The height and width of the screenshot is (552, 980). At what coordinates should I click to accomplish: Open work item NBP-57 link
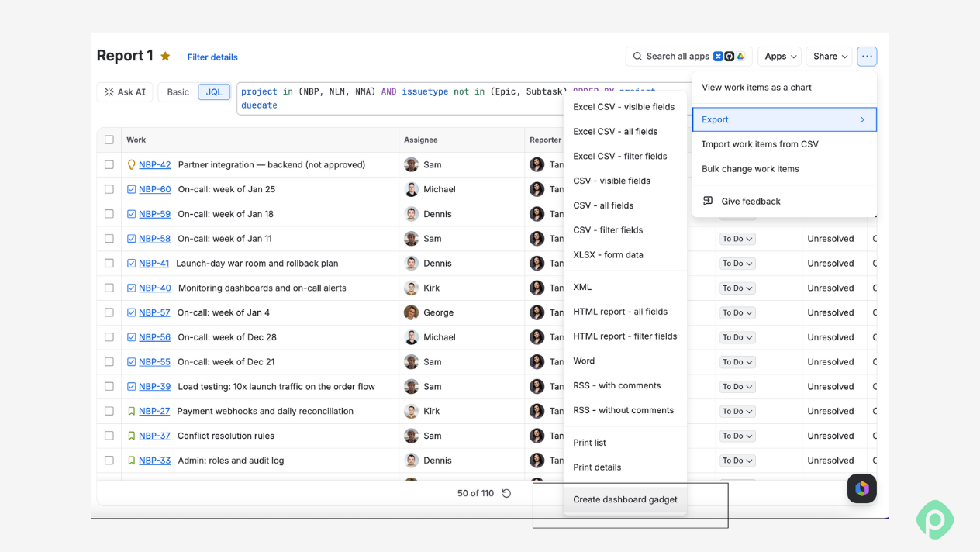pos(154,312)
